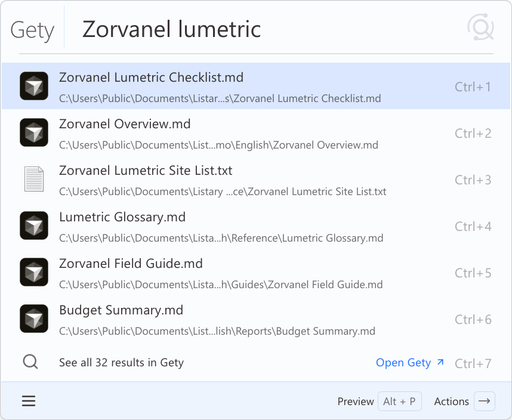Viewport: 512px width, 420px height.
Task: Open the Lumetric Glossary.md result
Action: [x=256, y=226]
